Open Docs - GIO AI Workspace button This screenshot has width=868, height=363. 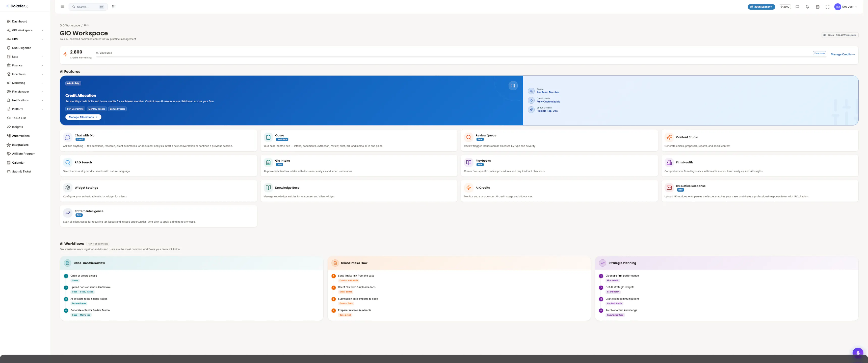click(840, 35)
